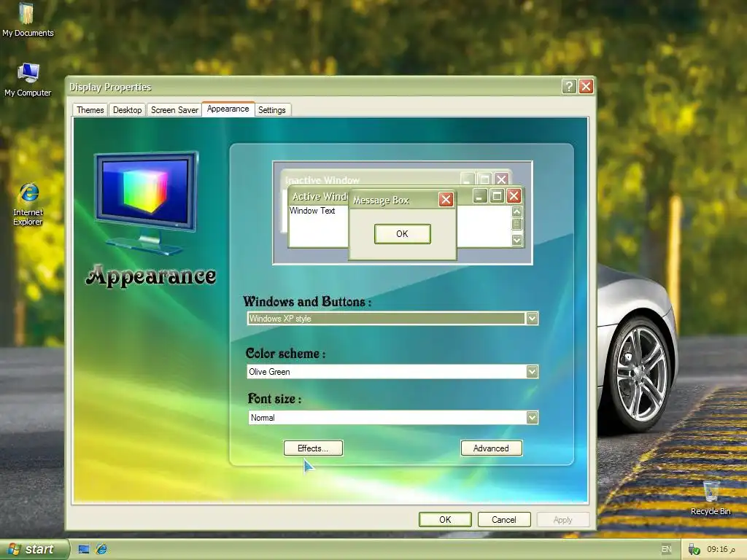Screen dimensions: 747x560
Task: Open the Screen Saver tab
Action: 174,110
